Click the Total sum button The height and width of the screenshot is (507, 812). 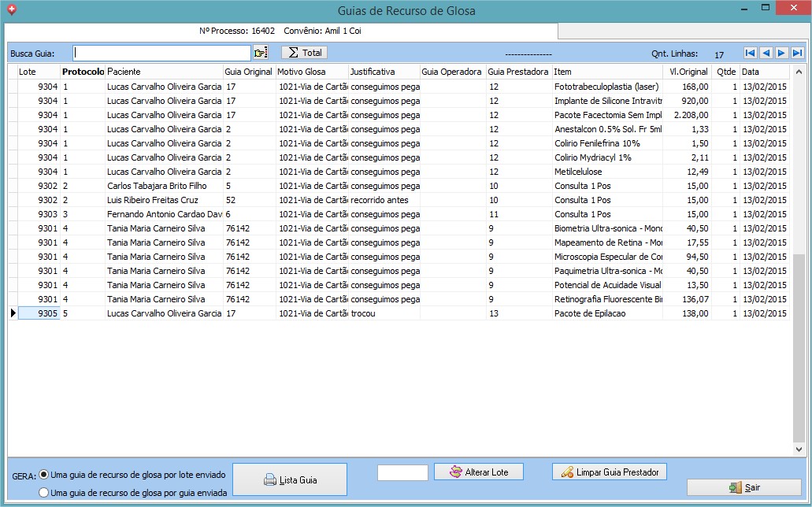(304, 53)
